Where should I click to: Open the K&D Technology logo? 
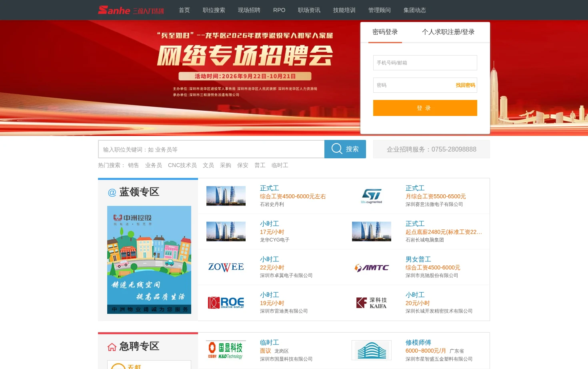pos(226,350)
